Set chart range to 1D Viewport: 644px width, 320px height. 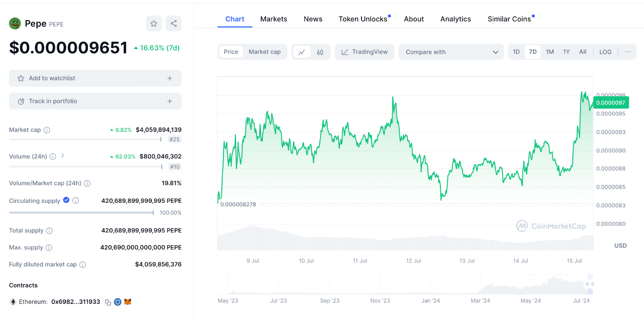point(516,52)
